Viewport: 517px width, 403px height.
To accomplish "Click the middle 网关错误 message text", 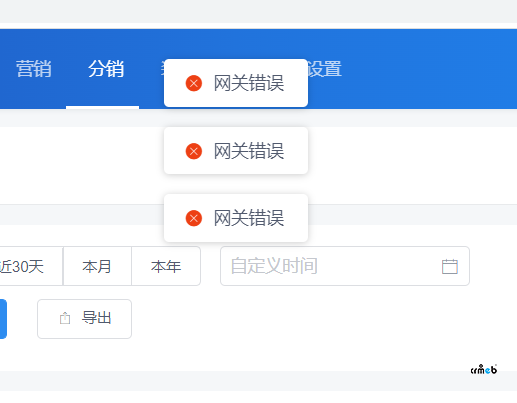I will coord(249,151).
